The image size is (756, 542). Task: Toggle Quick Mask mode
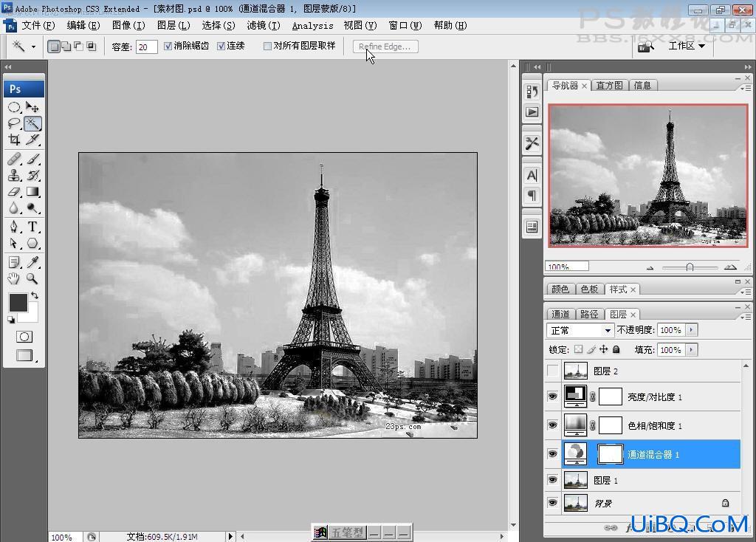(24, 337)
